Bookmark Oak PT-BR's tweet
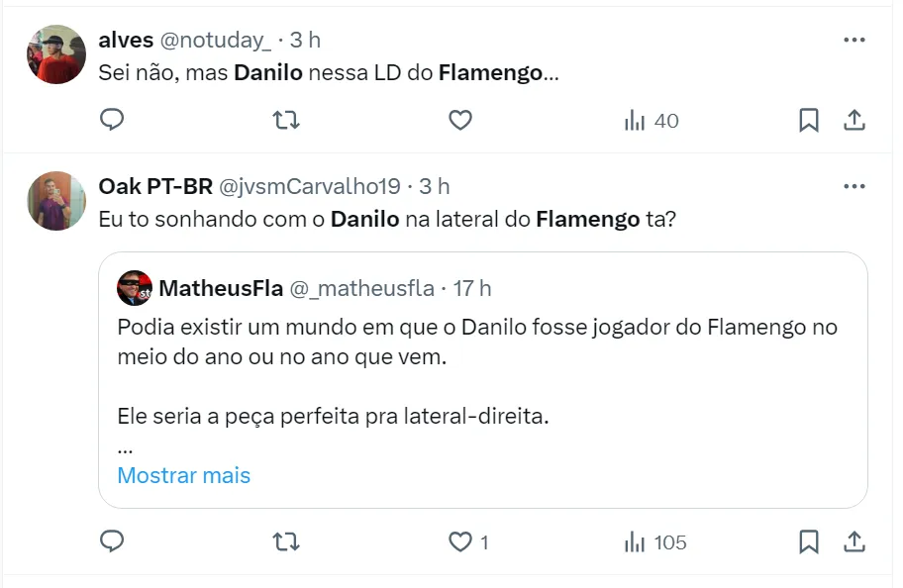 tap(808, 542)
